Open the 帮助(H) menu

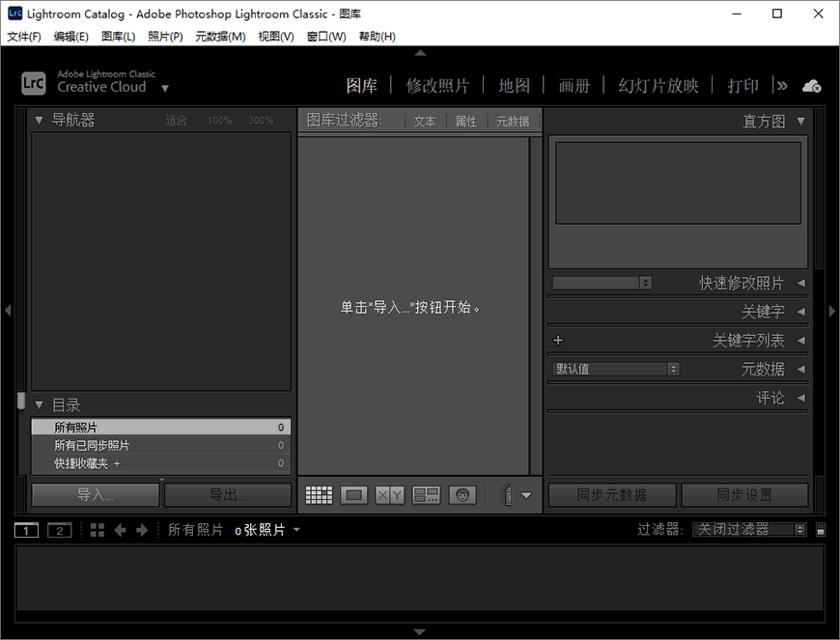tap(378, 37)
